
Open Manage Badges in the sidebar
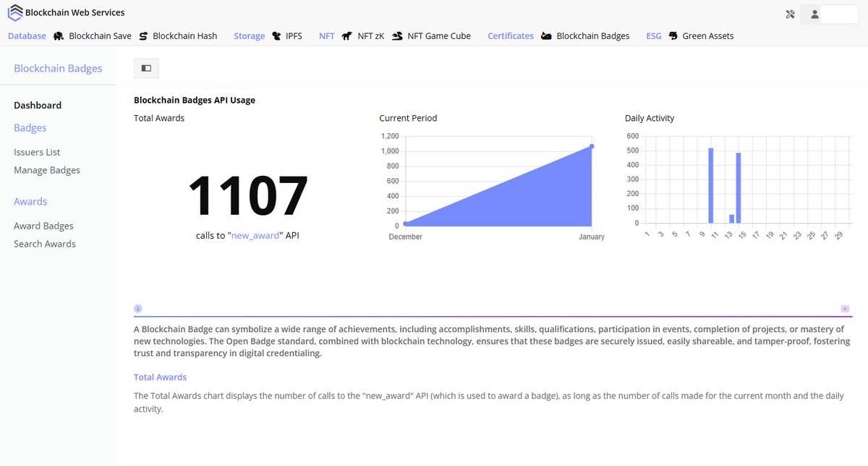47,170
